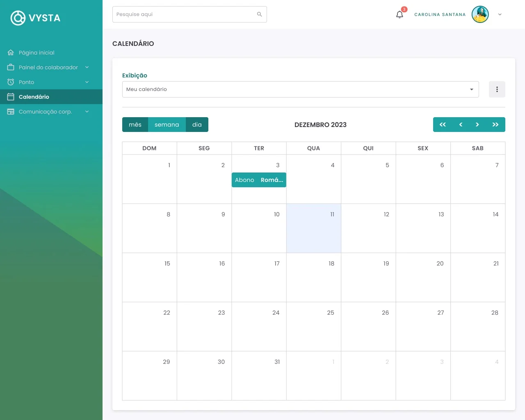Viewport: 525px width, 420px height.
Task: Expand the Painel do colaborador chevron
Action: point(87,67)
